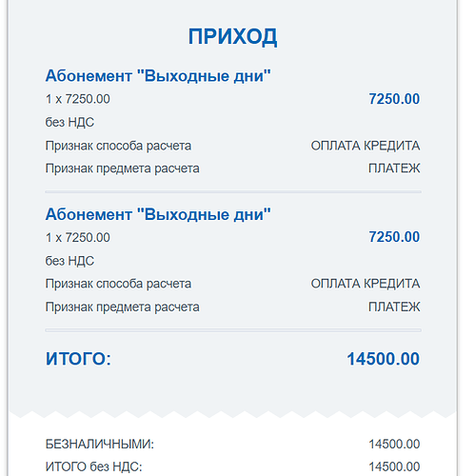Select first Абонемент "Выходные дни" title
475x476 pixels.
[158, 76]
